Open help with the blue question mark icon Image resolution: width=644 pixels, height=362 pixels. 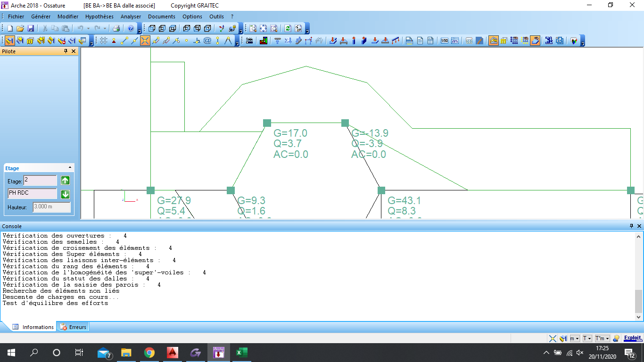132,28
